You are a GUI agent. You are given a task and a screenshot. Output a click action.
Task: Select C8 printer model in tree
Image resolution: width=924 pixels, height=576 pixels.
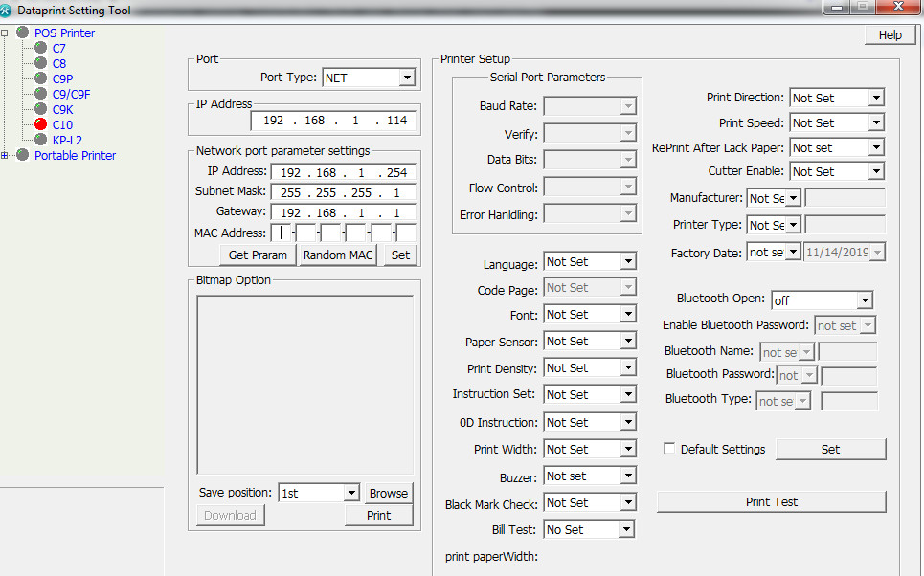tap(59, 63)
